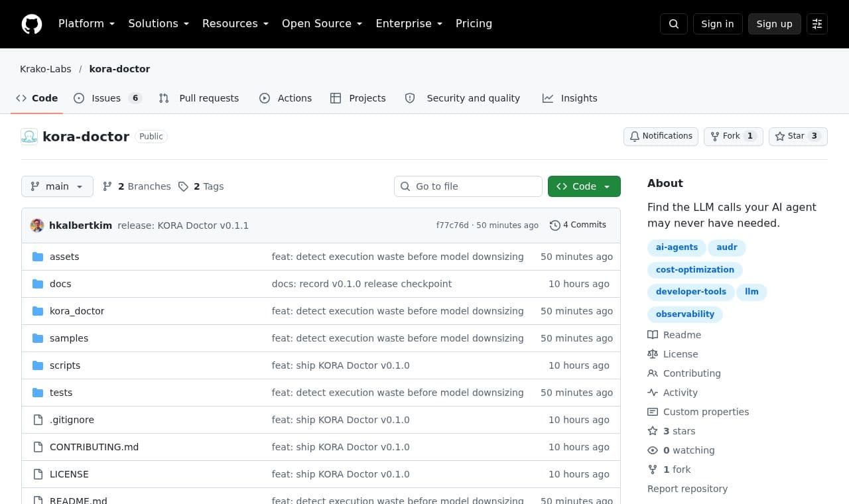The width and height of the screenshot is (849, 504).
Task: Open commit hash f77c76d
Action: [452, 225]
